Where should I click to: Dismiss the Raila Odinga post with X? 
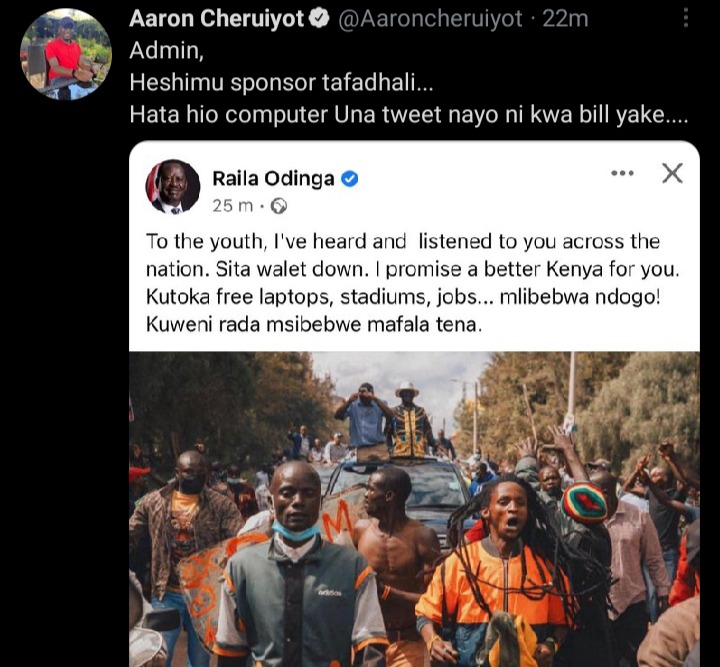tap(672, 173)
